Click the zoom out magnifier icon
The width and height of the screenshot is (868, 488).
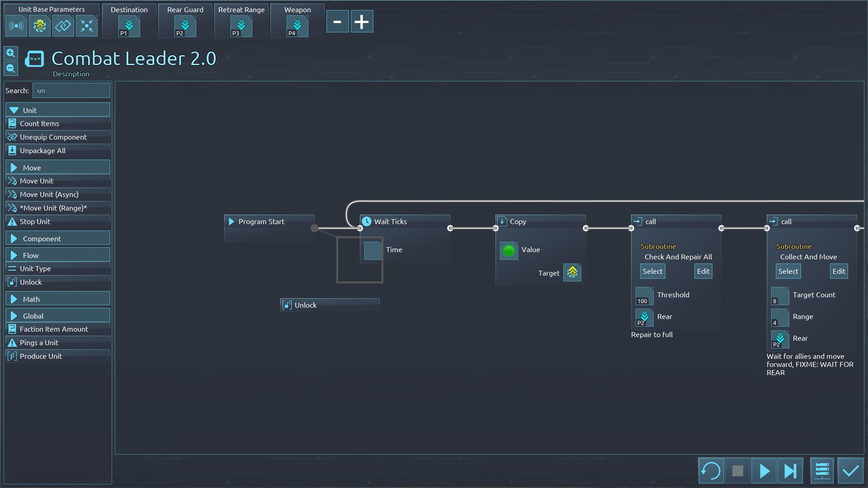click(11, 69)
